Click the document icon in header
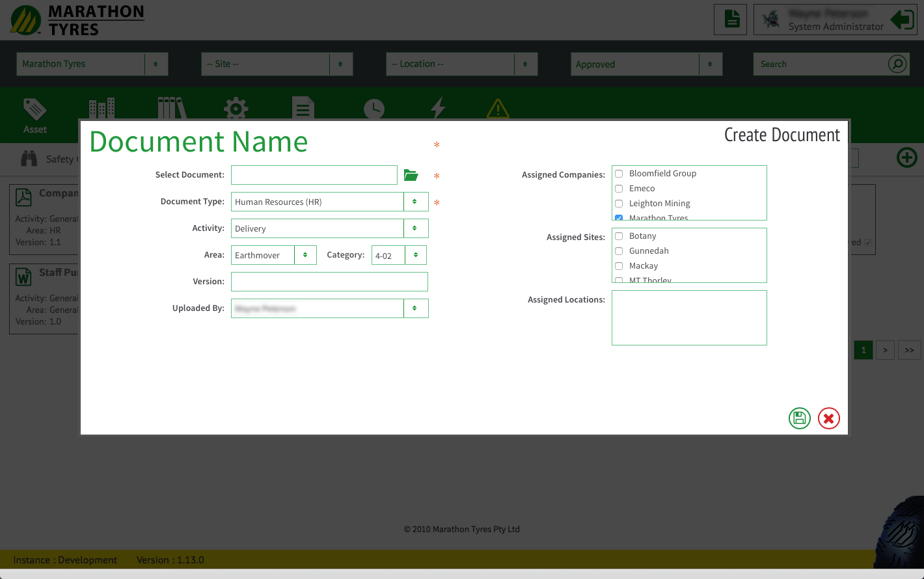Image resolution: width=924 pixels, height=579 pixels. (x=731, y=20)
